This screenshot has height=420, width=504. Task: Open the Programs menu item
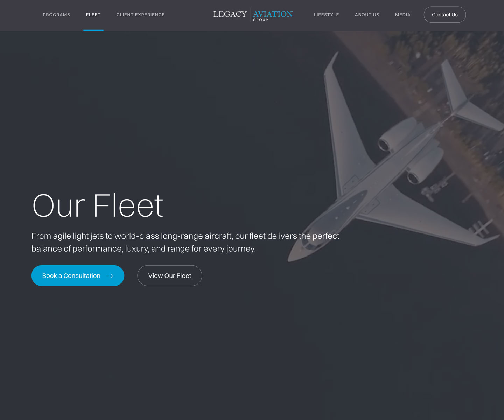click(56, 15)
